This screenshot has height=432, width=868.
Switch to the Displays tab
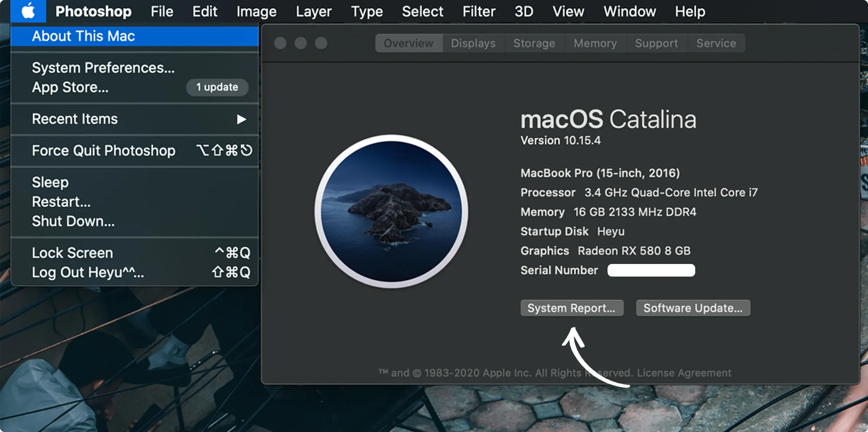(x=473, y=43)
